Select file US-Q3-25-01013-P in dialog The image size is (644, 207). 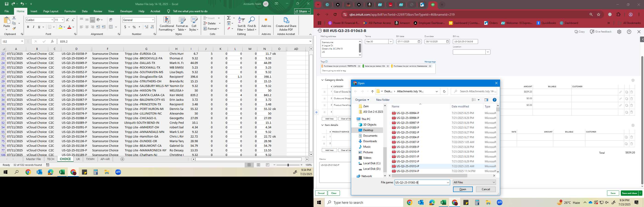pos(408,166)
